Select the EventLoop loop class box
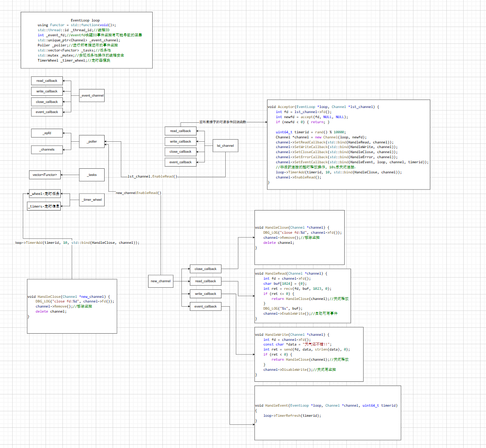The width and height of the screenshot is (486, 448). click(86, 40)
